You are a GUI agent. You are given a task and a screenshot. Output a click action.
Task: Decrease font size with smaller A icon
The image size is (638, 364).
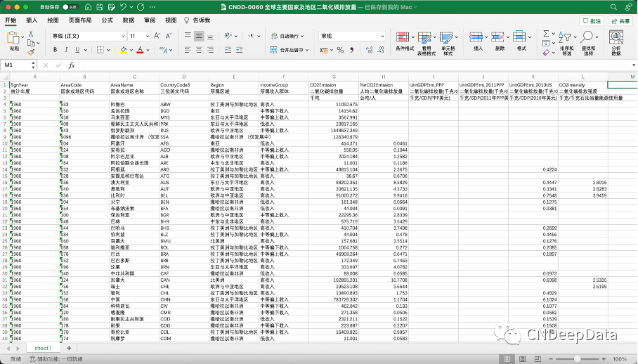pyautogui.click(x=169, y=37)
